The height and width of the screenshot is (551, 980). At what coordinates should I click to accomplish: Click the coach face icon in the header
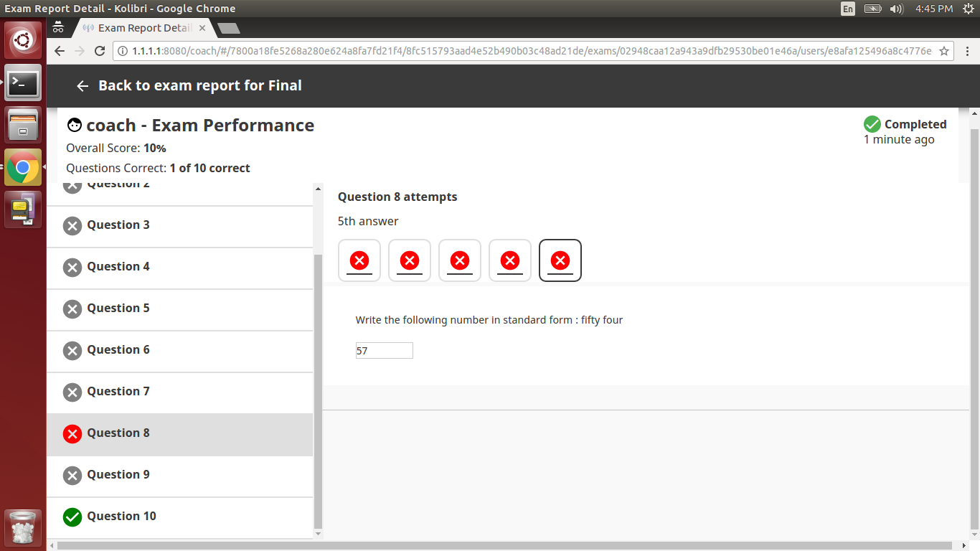(x=74, y=124)
